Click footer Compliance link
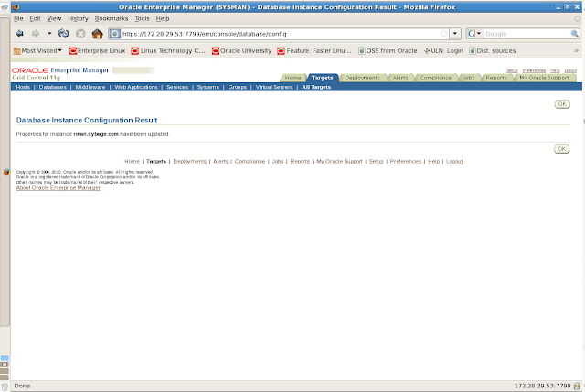 250,161
